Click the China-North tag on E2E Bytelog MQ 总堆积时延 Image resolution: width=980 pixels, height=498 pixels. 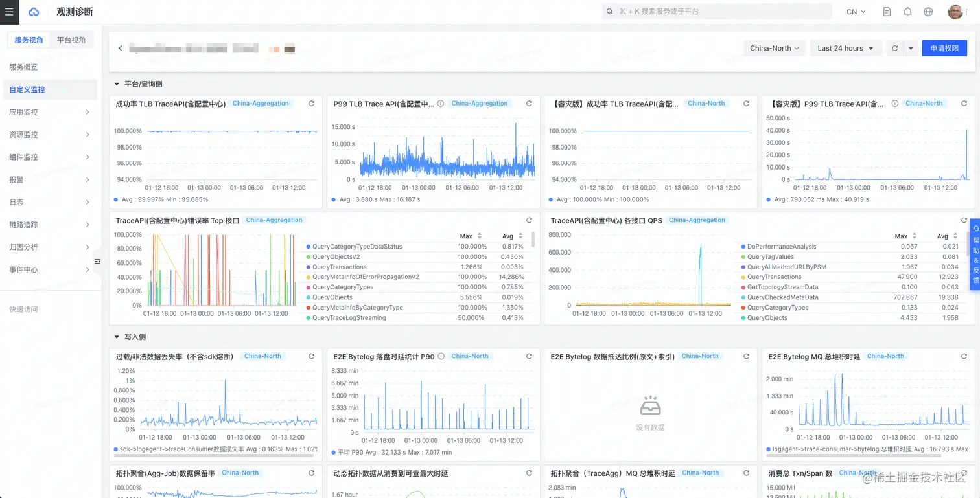click(885, 356)
